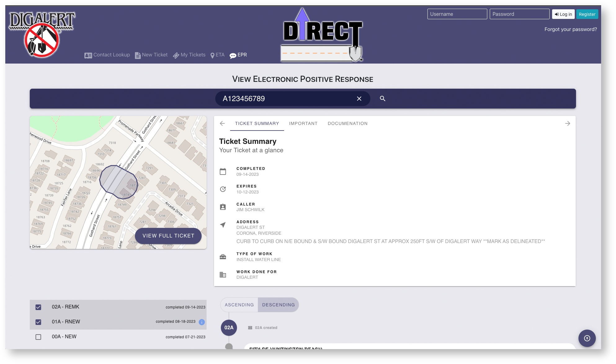Click View Full Ticket button
This screenshot has height=364, width=616.
tap(168, 236)
